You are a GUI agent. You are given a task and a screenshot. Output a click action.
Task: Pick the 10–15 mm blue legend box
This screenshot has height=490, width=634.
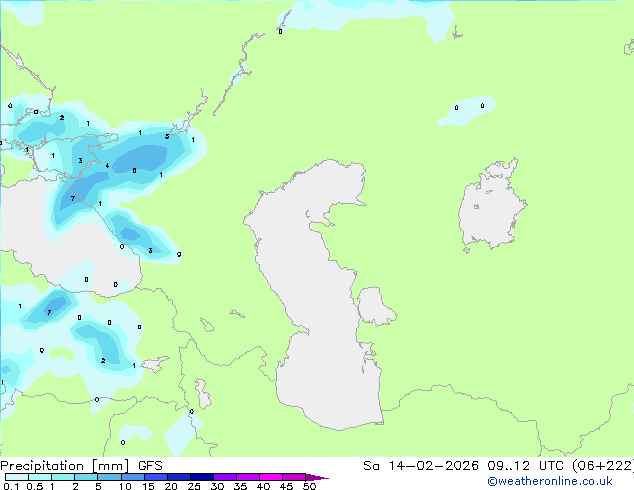133,477
